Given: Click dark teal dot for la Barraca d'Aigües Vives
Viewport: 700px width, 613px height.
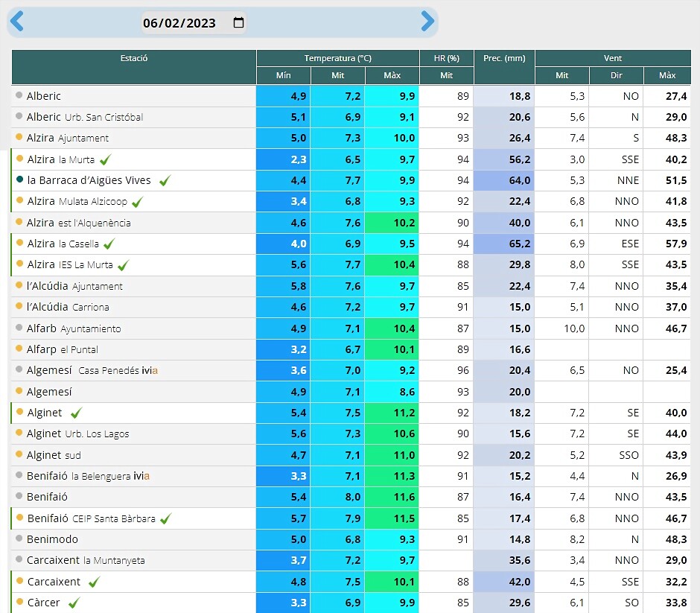Looking at the screenshot, I should point(19,180).
